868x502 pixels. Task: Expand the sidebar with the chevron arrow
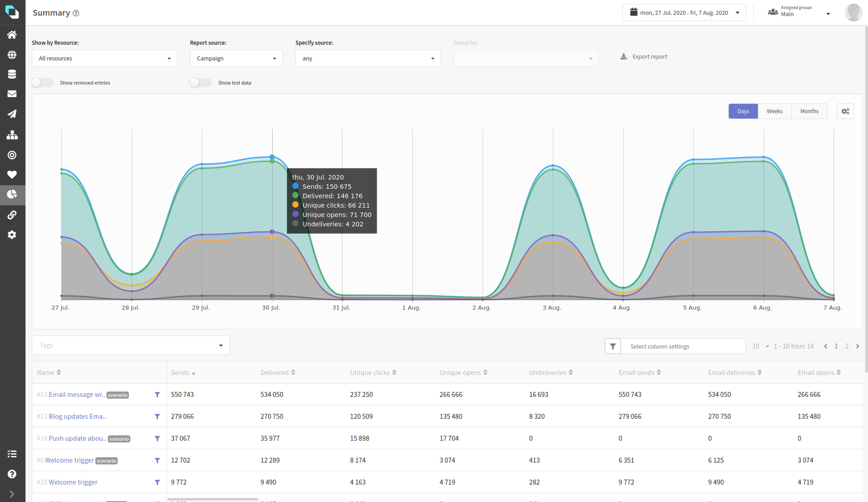(12, 494)
